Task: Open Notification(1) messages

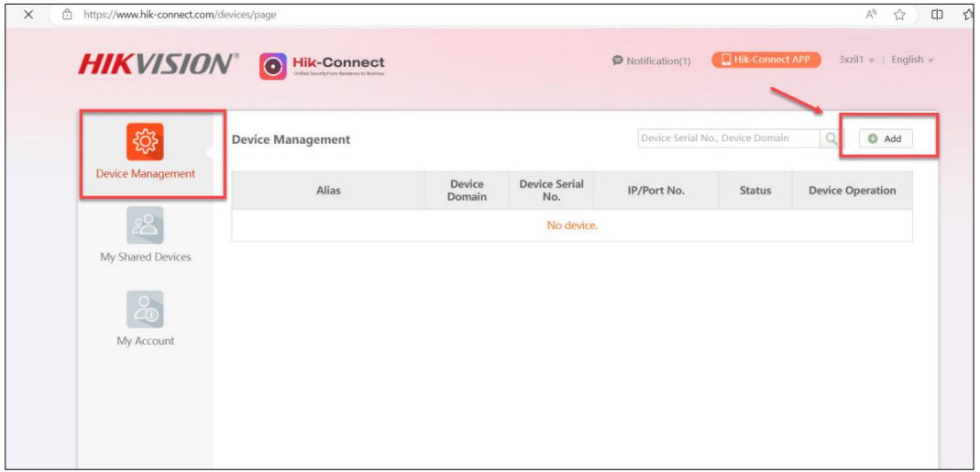Action: pos(651,60)
